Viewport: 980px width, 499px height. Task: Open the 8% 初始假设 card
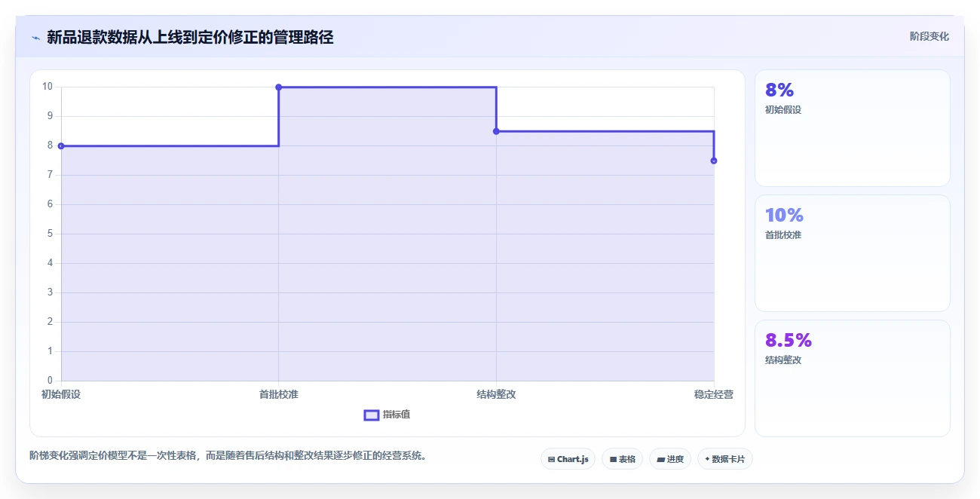click(852, 128)
